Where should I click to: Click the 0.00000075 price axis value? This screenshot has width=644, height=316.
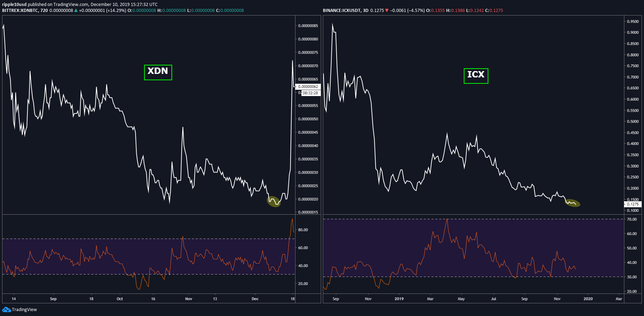(x=308, y=52)
